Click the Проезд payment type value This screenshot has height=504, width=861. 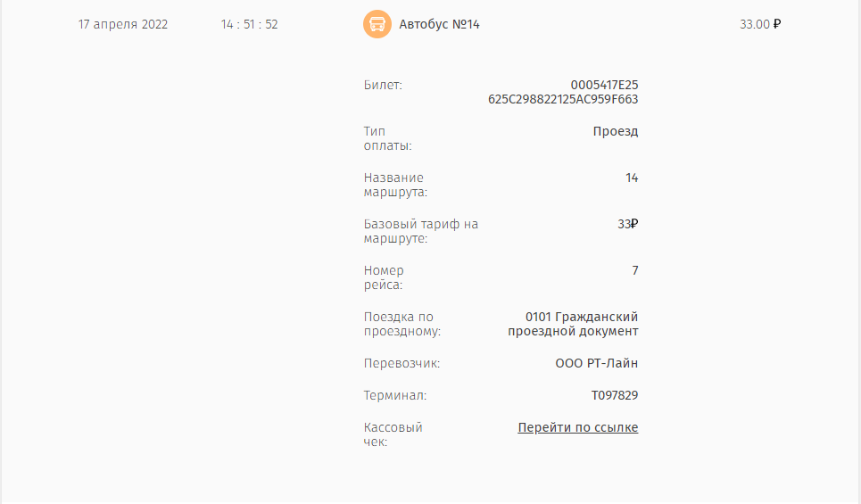coord(616,132)
